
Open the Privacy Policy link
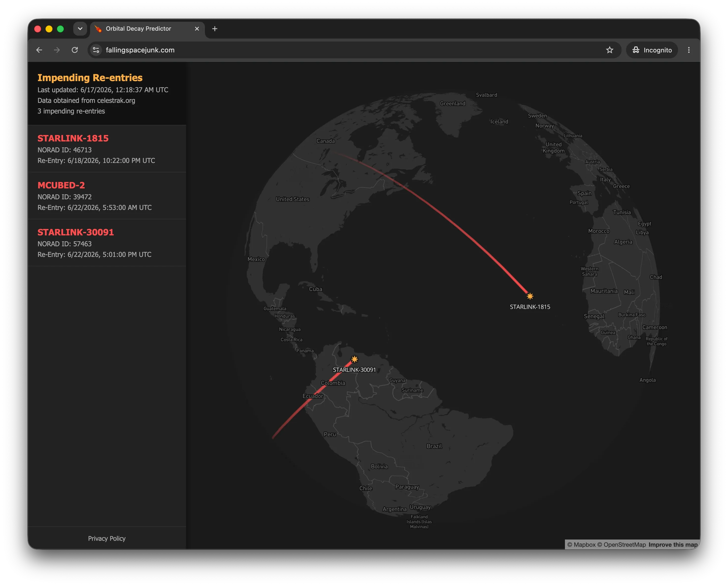point(107,539)
